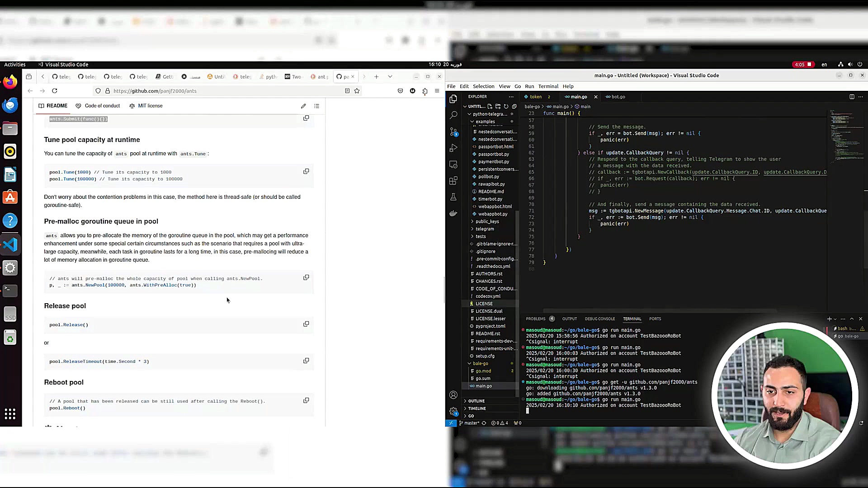The height and width of the screenshot is (488, 868).
Task: Open the new terminal launch-profile dropdown
Action: (x=835, y=319)
